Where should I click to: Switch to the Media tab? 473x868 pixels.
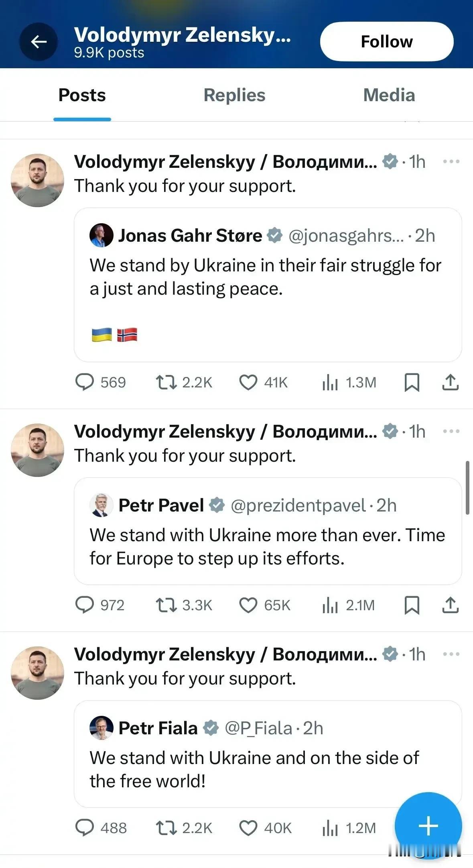click(389, 95)
